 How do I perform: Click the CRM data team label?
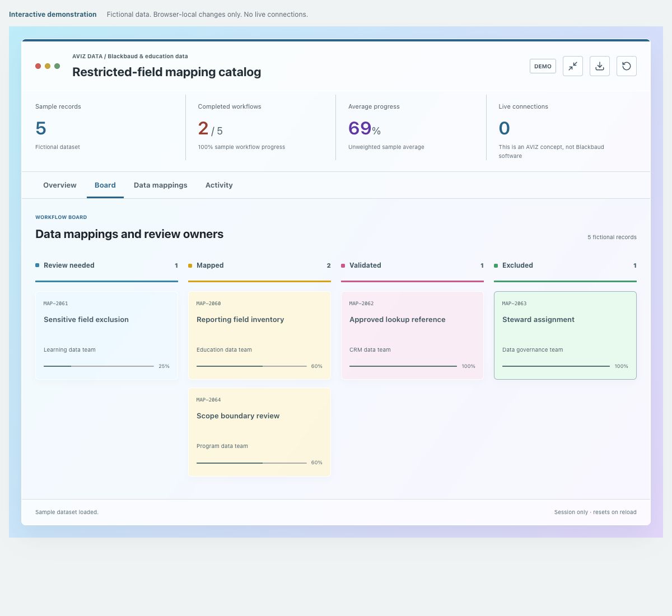click(370, 350)
